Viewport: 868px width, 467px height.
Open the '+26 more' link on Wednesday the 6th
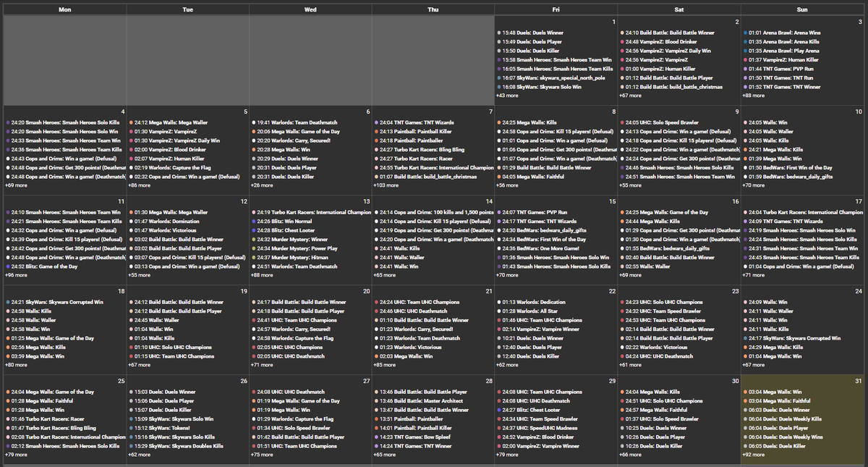[x=261, y=185]
